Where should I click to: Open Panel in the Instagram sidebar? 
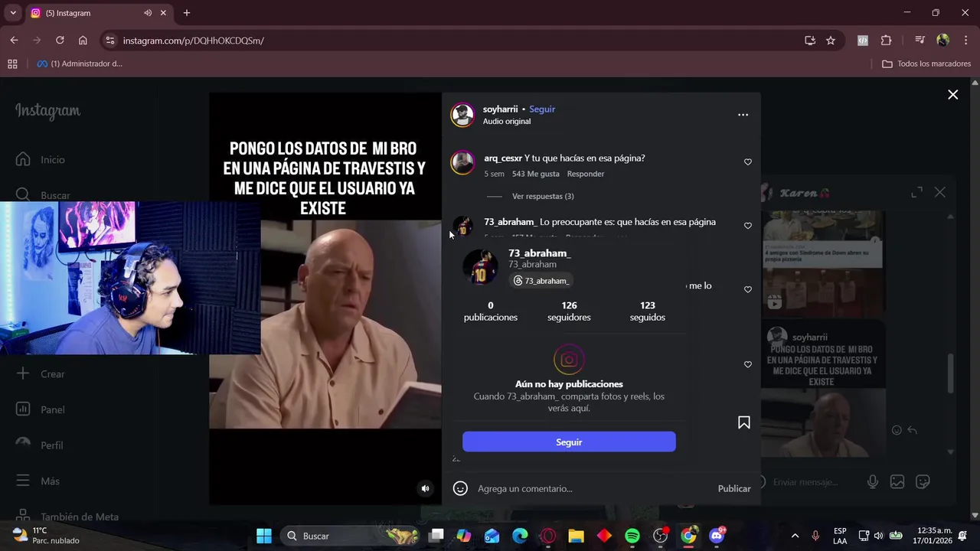[42, 409]
